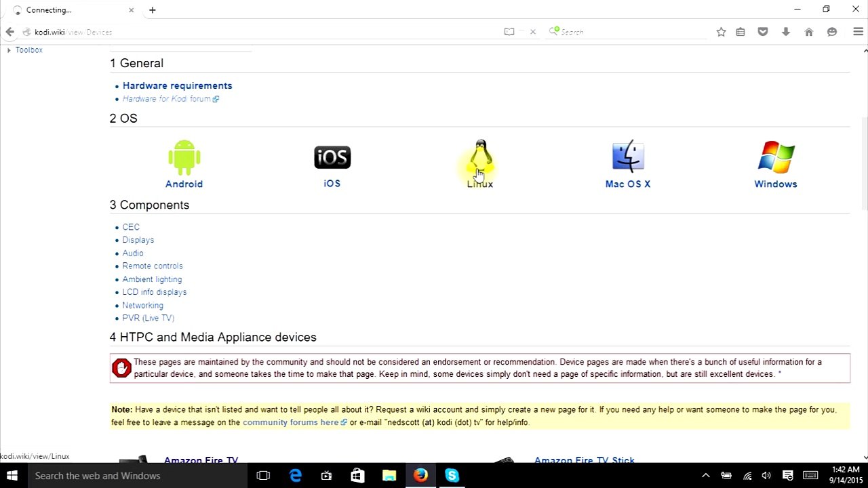Open the Firefox hamburger menu
868x488 pixels.
click(858, 32)
